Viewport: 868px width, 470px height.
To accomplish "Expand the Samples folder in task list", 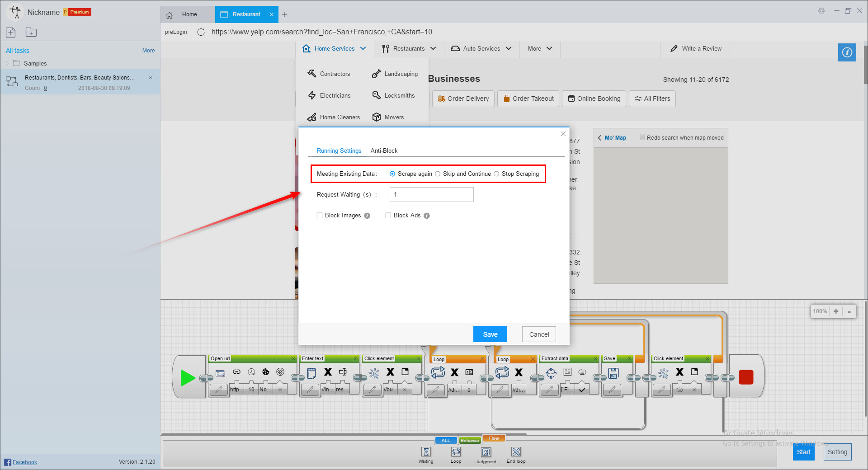I will coord(8,63).
